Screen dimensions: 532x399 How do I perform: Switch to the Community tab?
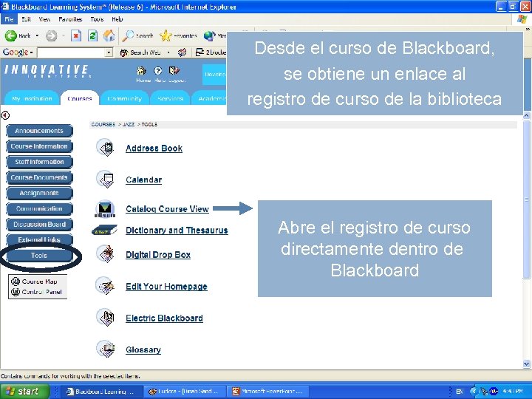[x=124, y=98]
